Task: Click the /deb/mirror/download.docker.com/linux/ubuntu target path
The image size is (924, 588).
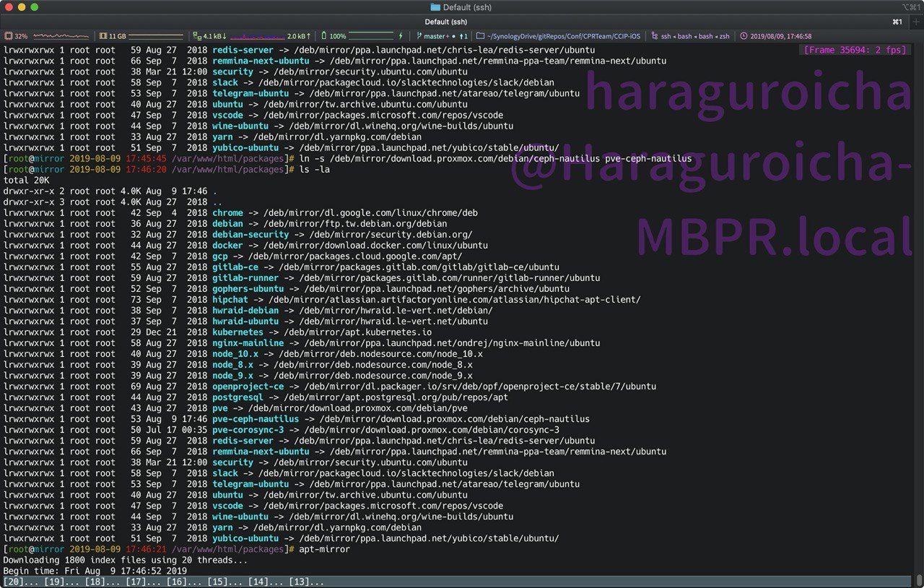Action: pos(375,245)
